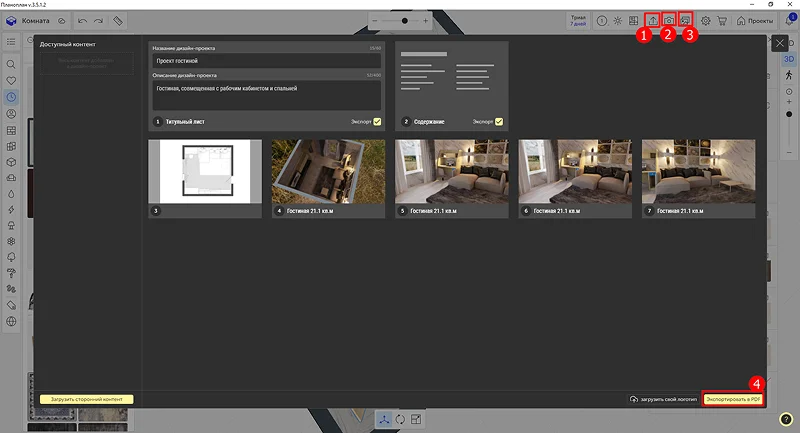Open the water drop plumbing category
This screenshot has width=800, height=433.
coord(11,194)
